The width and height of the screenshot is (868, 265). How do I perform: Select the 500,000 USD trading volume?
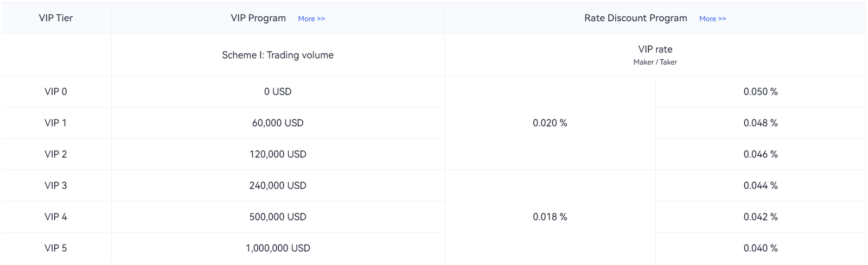point(278,217)
